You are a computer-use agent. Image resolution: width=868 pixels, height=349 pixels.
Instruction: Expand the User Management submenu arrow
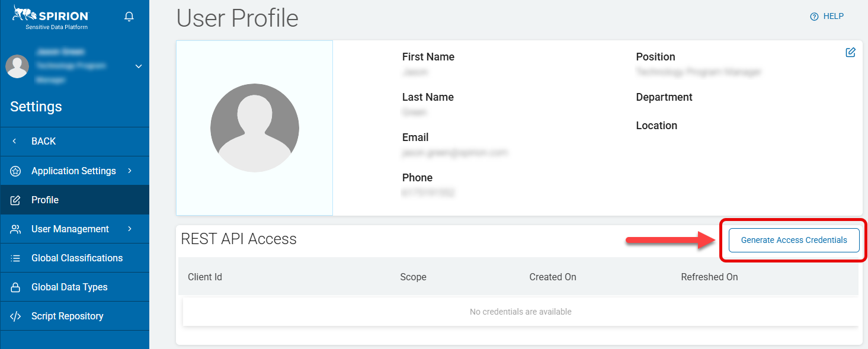coord(130,229)
